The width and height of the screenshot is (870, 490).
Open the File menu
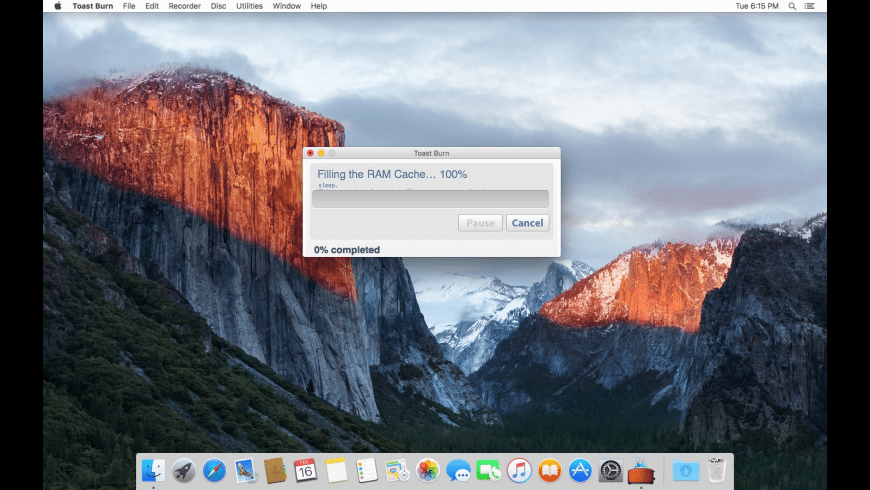pos(129,6)
